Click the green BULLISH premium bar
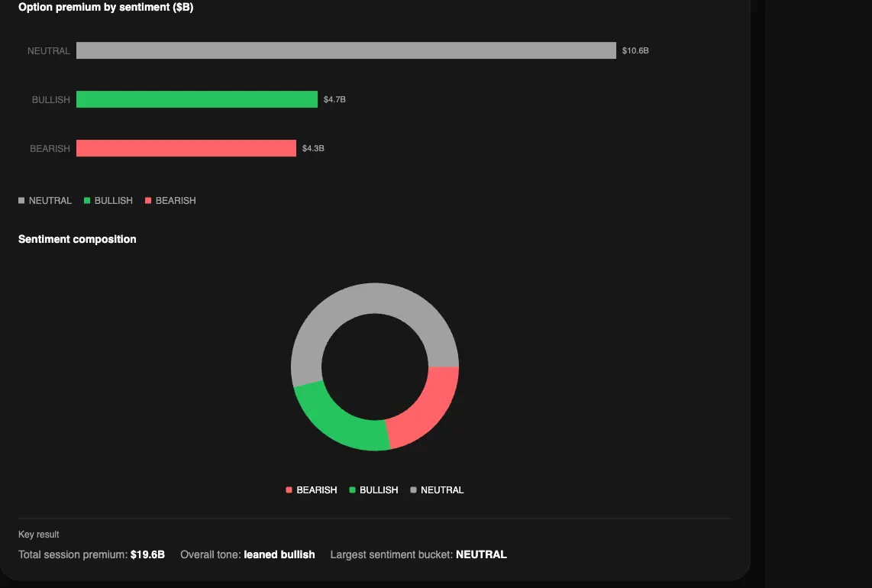 197,99
